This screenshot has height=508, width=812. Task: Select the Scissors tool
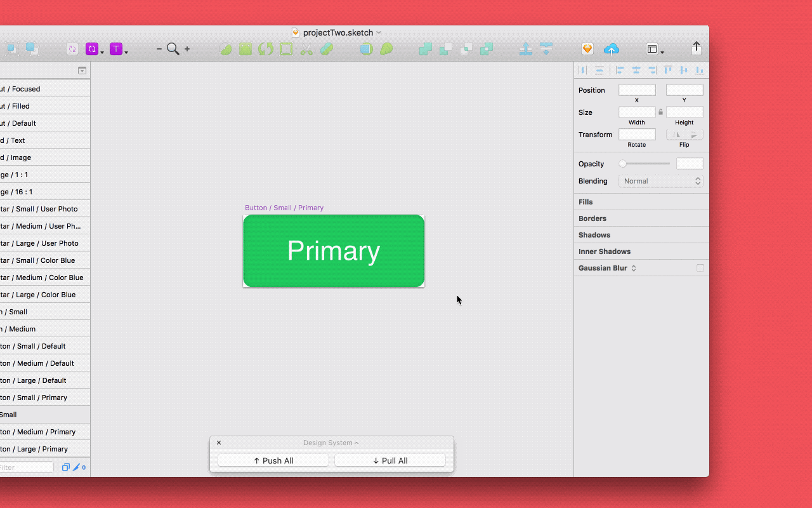coord(306,49)
